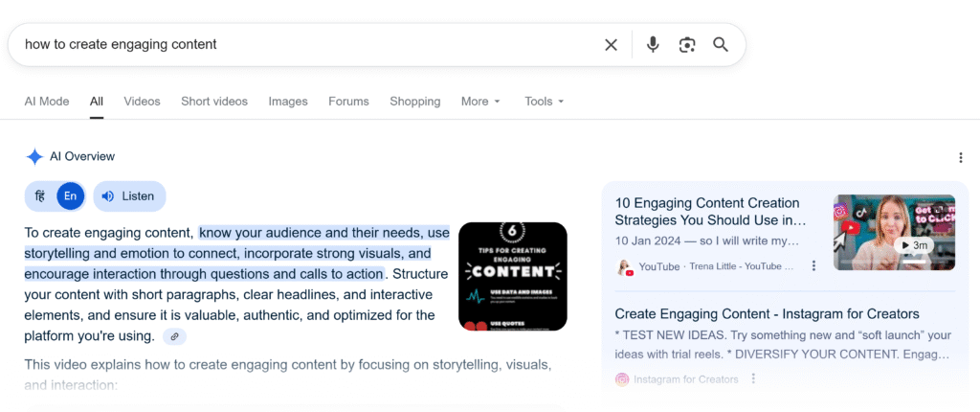Viewport: 980px width, 412px height.
Task: Switch AI Overview language to Hindi
Action: pyautogui.click(x=40, y=196)
